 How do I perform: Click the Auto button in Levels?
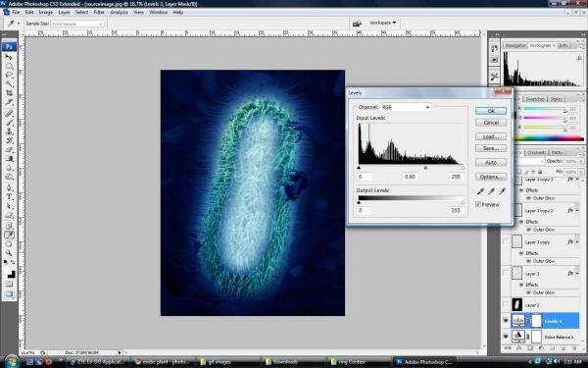(491, 162)
